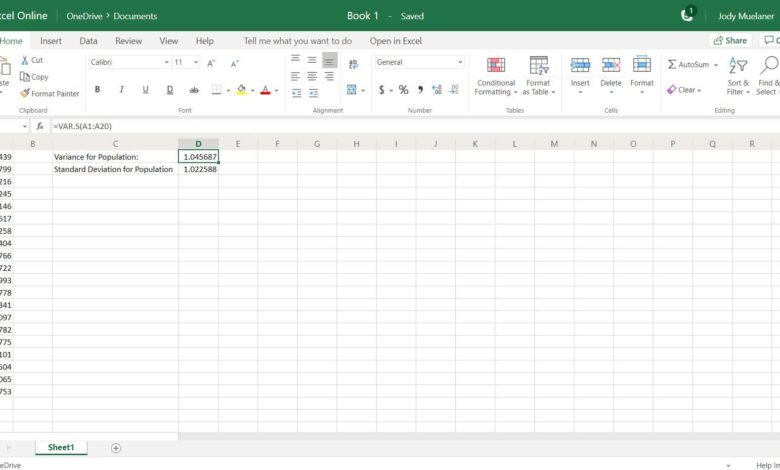Open Sort & Filter menu

coord(738,76)
